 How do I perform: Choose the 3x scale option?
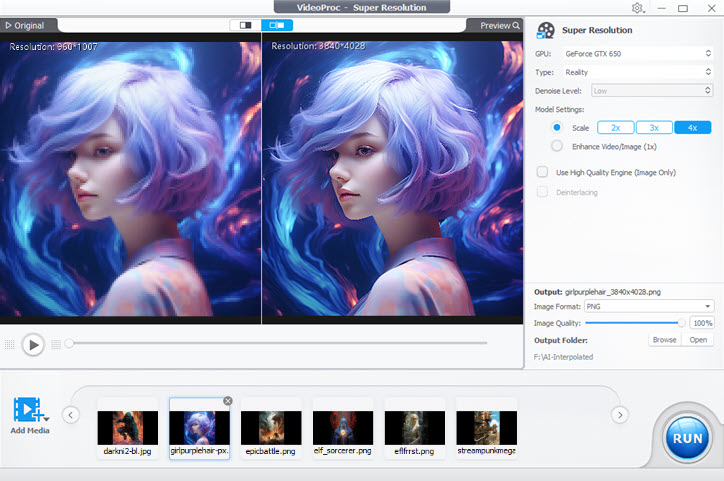pos(653,128)
